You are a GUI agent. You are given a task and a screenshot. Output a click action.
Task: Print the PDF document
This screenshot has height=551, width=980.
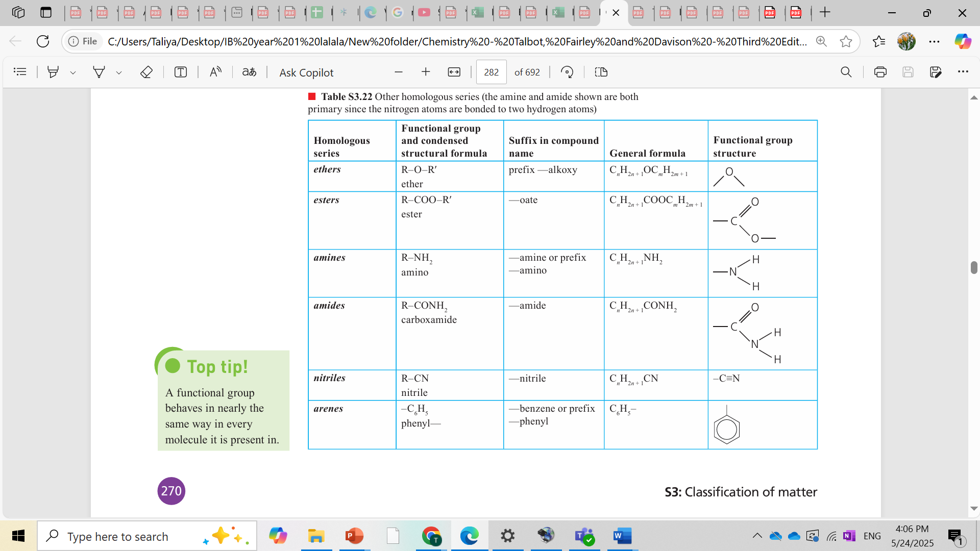pos(880,72)
